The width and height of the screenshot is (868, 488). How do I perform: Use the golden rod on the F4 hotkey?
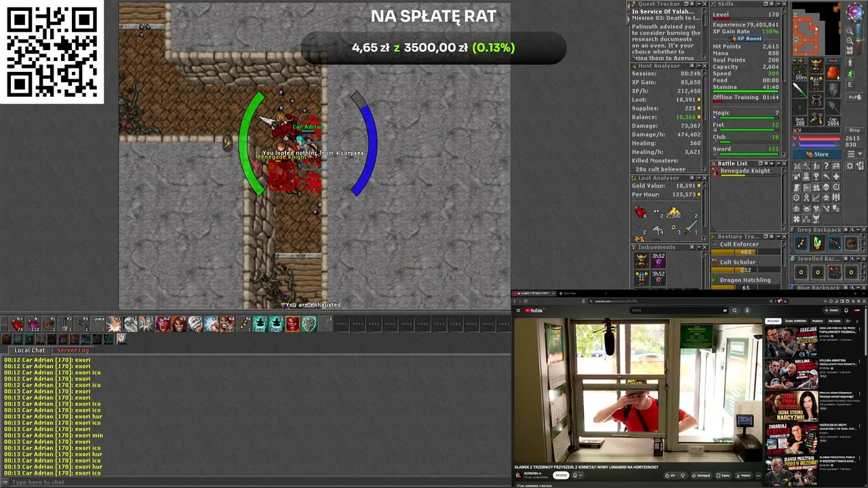tap(243, 324)
